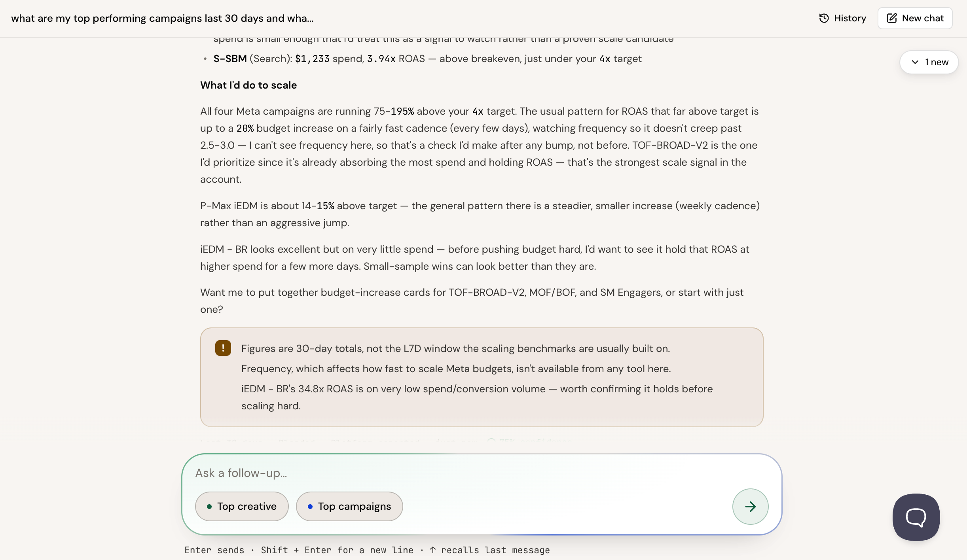Click the warning exclamation icon in callout
Screen dimensions: 967x560
pos(223,348)
